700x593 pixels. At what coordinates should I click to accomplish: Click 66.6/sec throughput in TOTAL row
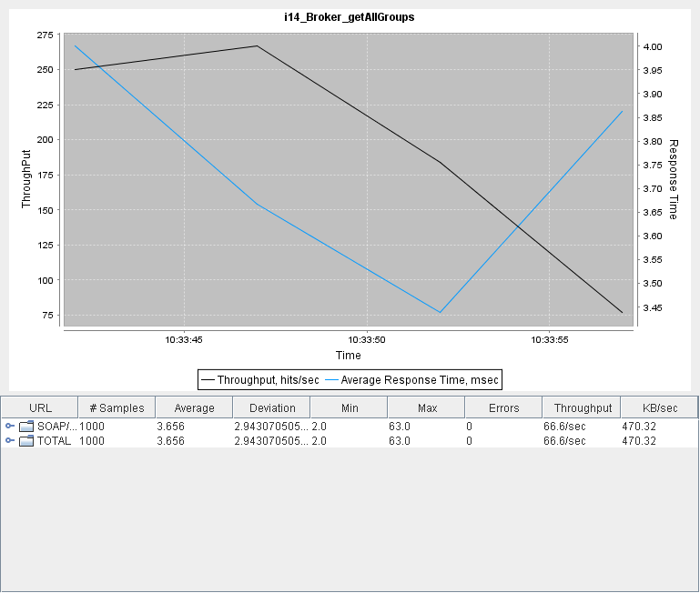(x=564, y=441)
